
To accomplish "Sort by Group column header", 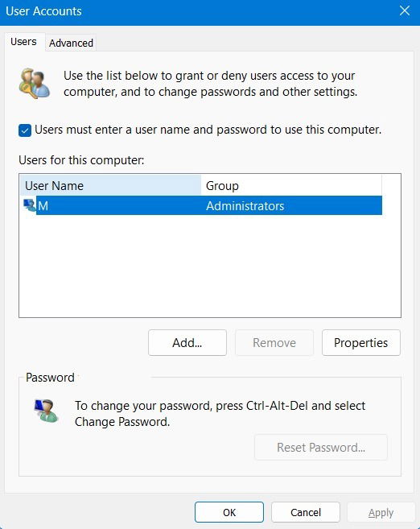I will (x=291, y=185).
